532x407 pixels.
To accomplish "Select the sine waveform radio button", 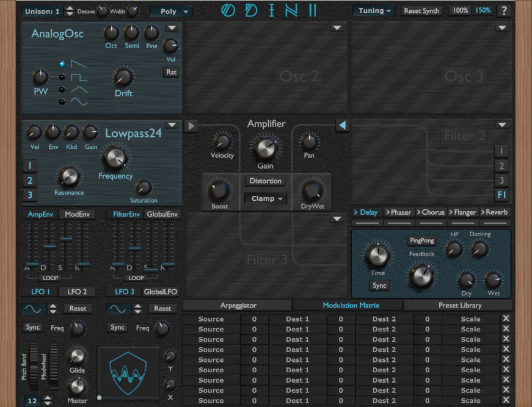I will pos(62,102).
